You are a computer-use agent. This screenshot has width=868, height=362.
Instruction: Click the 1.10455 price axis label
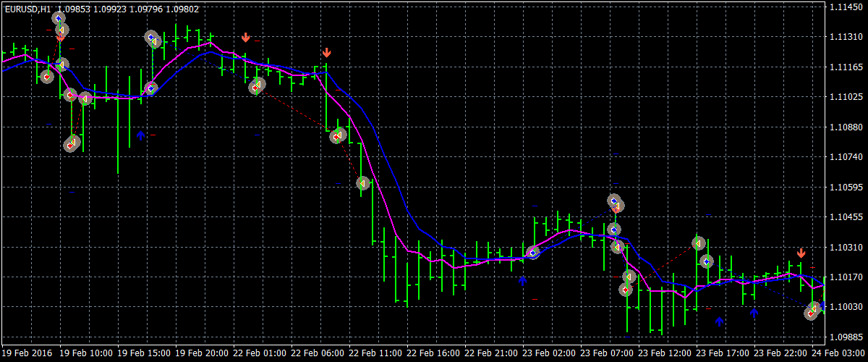846,216
